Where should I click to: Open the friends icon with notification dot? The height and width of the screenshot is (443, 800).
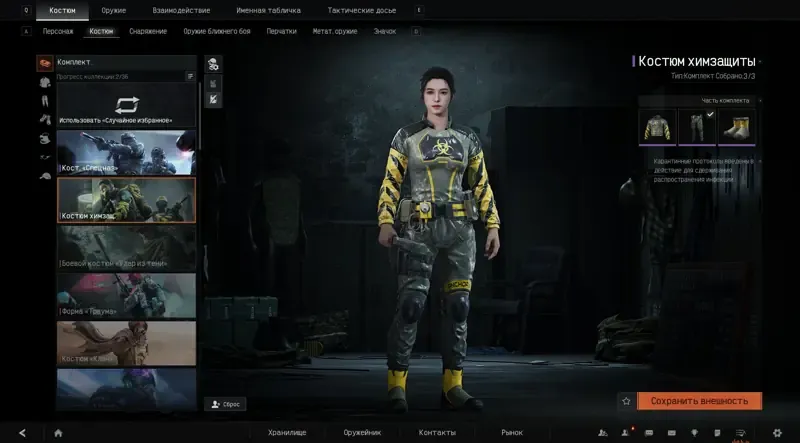coord(626,433)
